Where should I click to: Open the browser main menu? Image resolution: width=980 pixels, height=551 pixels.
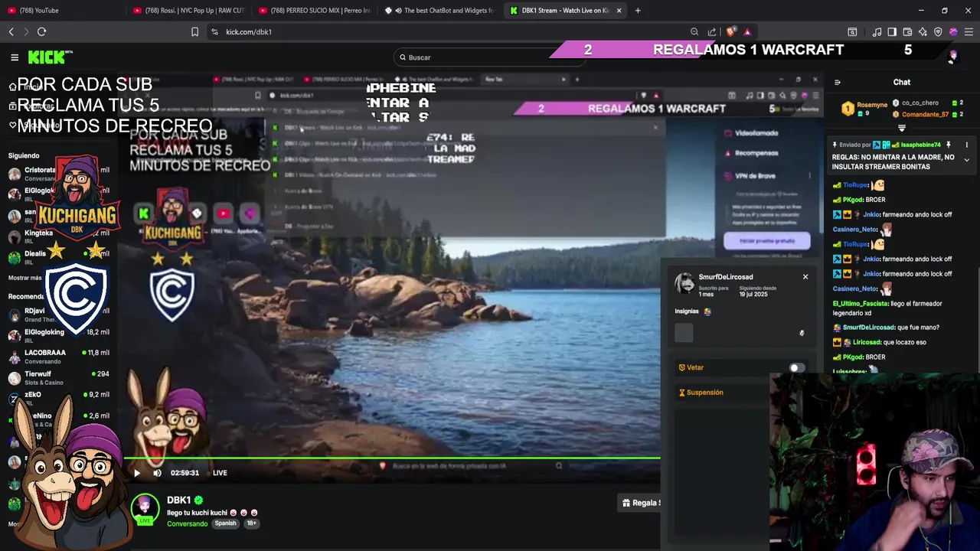click(x=969, y=31)
